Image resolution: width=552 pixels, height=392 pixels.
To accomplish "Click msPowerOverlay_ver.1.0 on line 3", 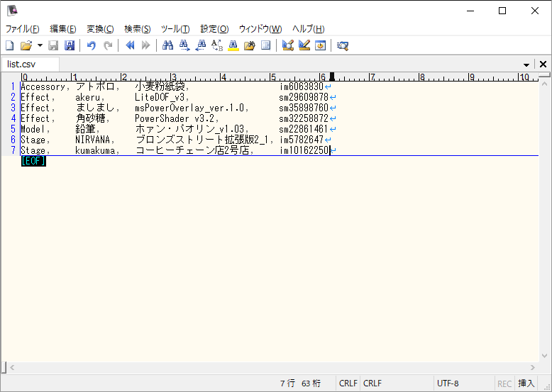I will [189, 108].
